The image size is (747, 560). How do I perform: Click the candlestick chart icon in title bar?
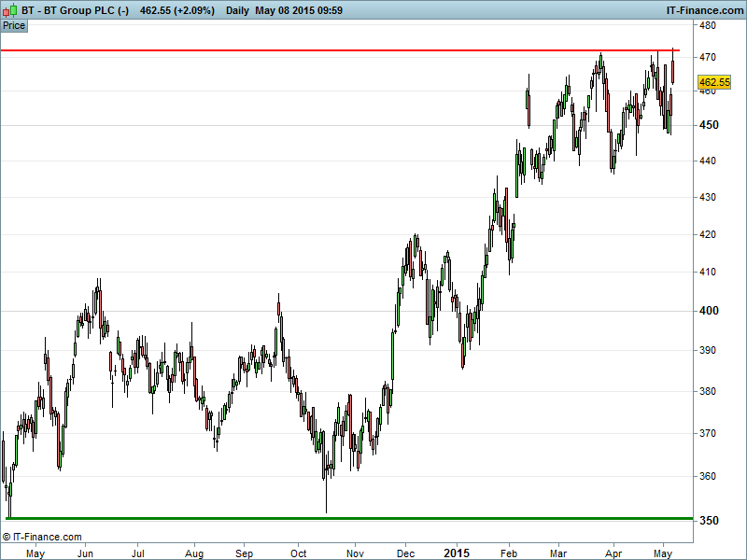tap(10, 10)
